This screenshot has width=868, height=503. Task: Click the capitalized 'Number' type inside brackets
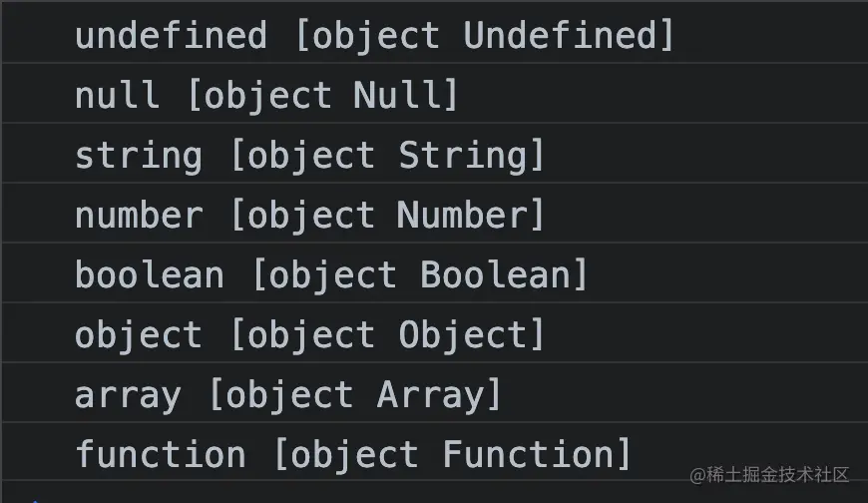(465, 216)
